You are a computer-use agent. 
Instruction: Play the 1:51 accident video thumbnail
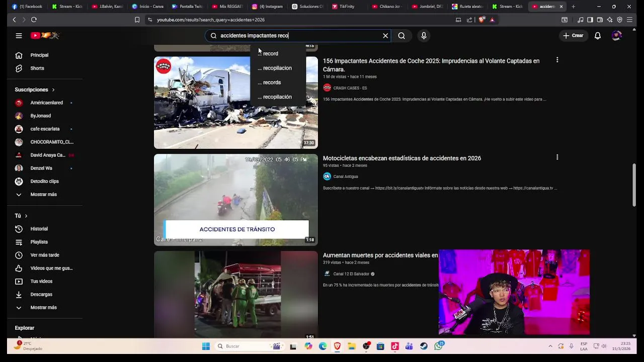pos(236,294)
